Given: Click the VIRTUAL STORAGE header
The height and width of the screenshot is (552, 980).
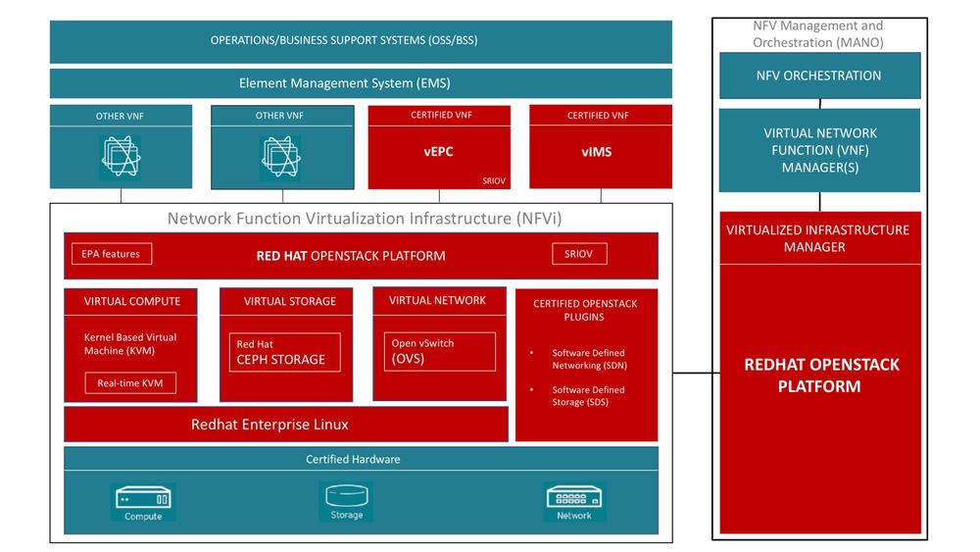Looking at the screenshot, I should (x=286, y=301).
